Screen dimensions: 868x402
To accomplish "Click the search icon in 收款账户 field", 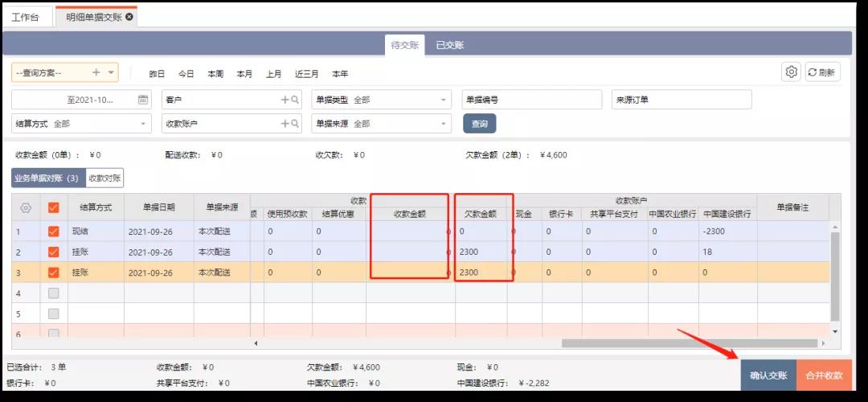I will click(x=294, y=124).
